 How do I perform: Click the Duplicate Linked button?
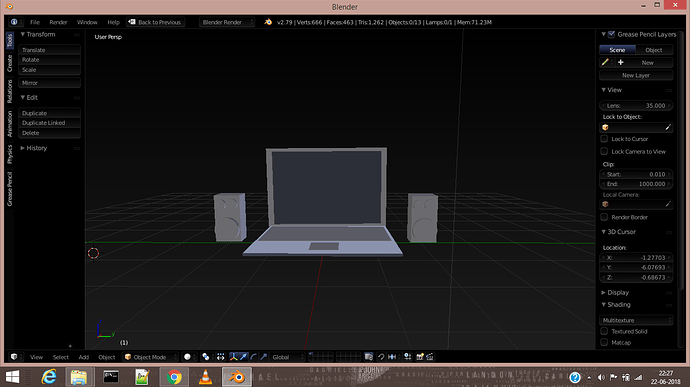pyautogui.click(x=49, y=123)
